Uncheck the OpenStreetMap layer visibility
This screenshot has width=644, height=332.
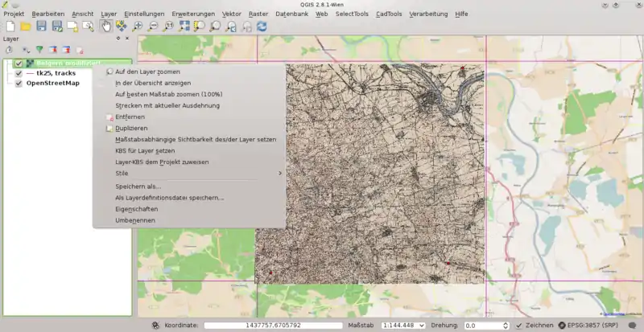[19, 83]
